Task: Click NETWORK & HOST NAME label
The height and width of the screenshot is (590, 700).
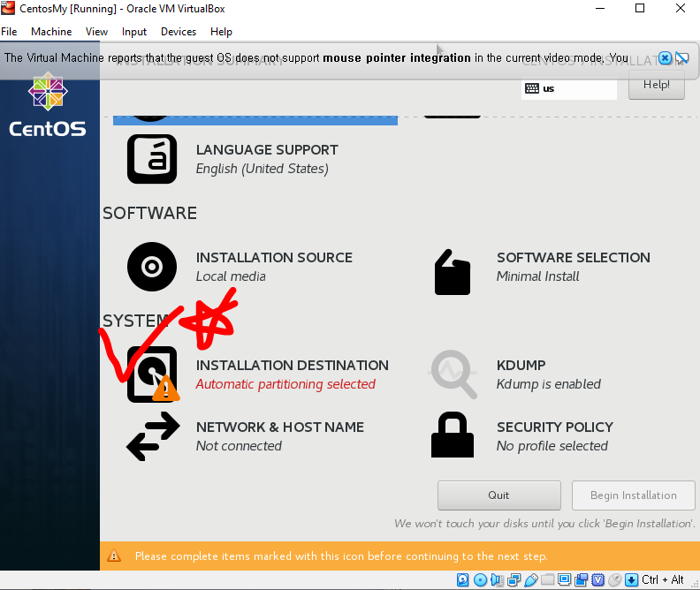Action: point(280,427)
